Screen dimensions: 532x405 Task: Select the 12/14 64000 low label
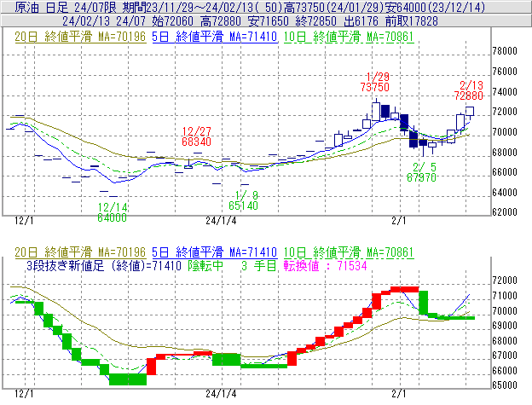coord(113,212)
